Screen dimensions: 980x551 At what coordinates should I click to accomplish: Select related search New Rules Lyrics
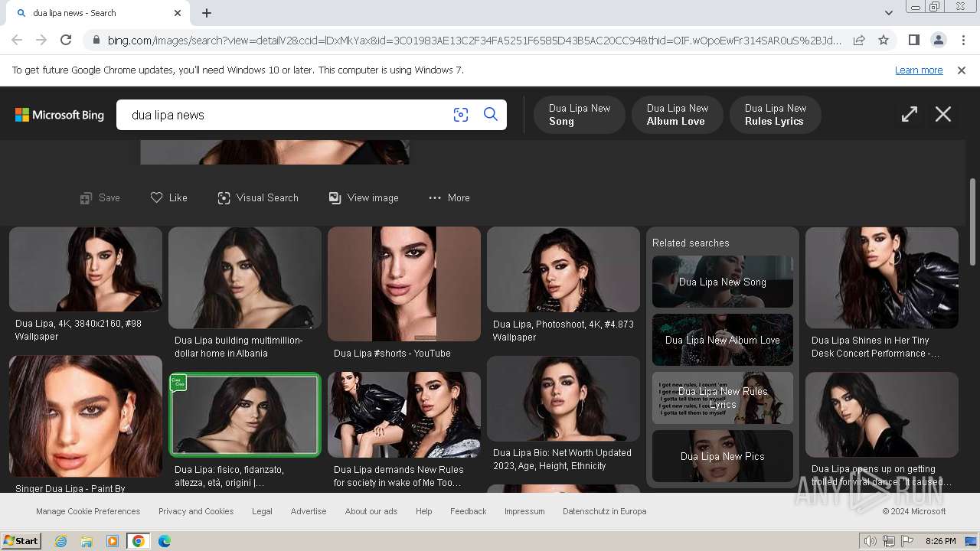pyautogui.click(x=723, y=398)
